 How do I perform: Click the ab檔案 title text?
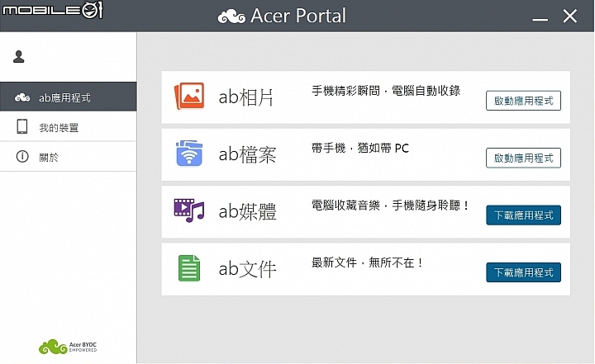[x=247, y=154]
